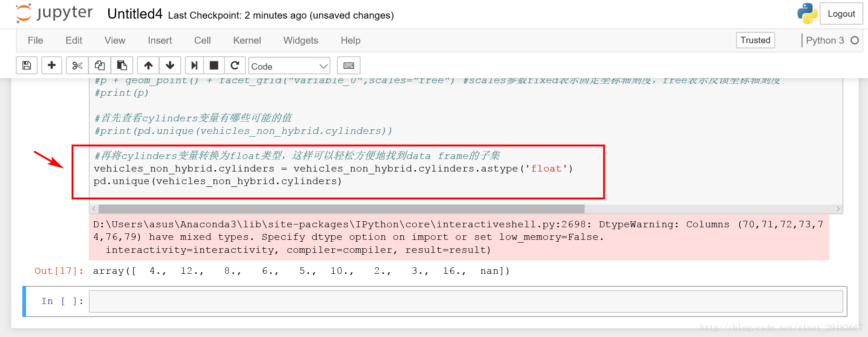Move the selected cell up
Image resolution: width=868 pixels, height=337 pixels.
(148, 66)
